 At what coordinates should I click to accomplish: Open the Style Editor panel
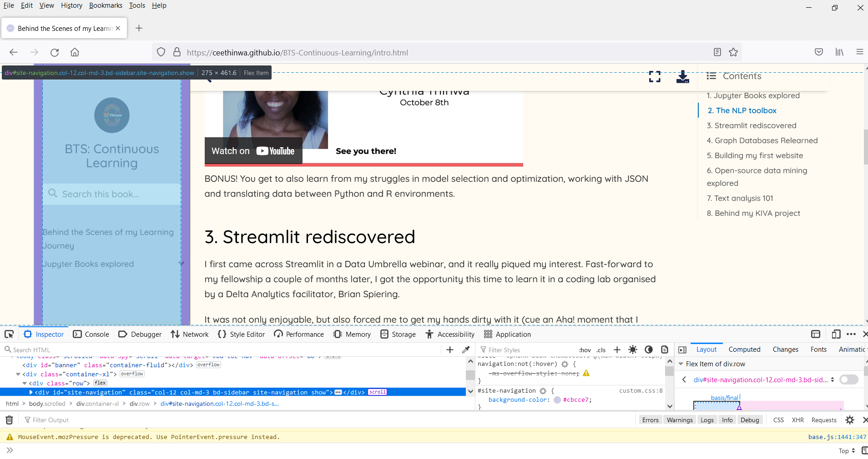point(241,334)
